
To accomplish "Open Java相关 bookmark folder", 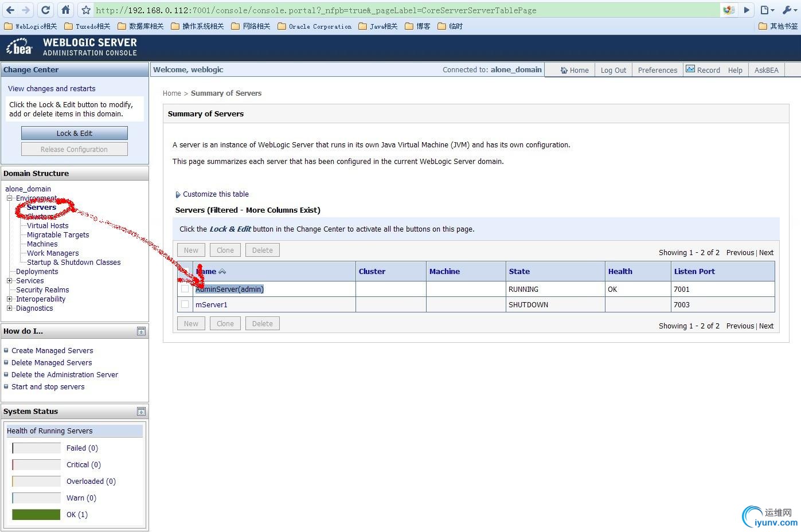I will 378,26.
